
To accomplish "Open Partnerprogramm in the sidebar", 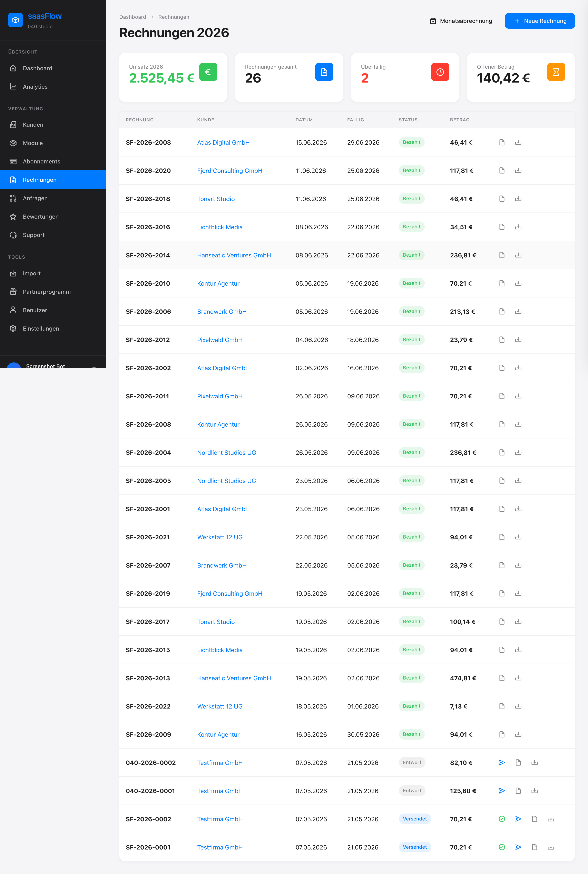I will point(53,292).
